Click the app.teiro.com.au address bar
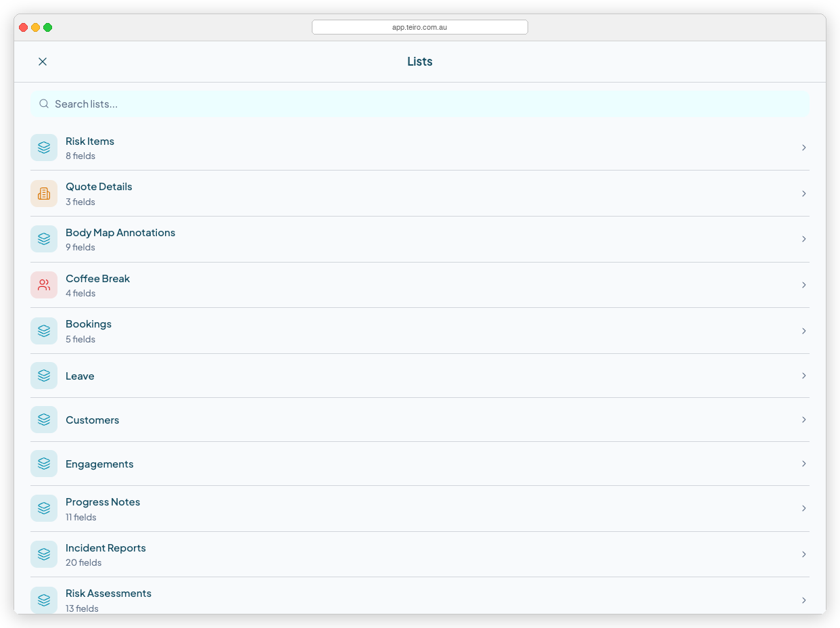The image size is (840, 628). click(419, 26)
